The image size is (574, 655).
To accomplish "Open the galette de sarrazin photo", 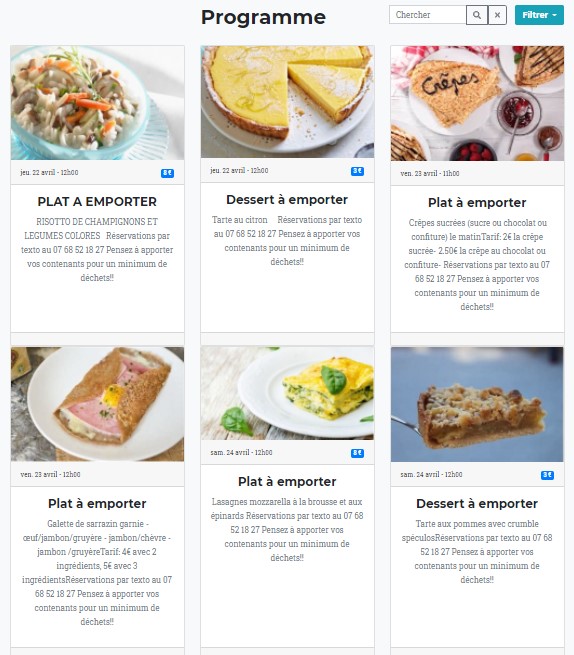I will coord(97,404).
